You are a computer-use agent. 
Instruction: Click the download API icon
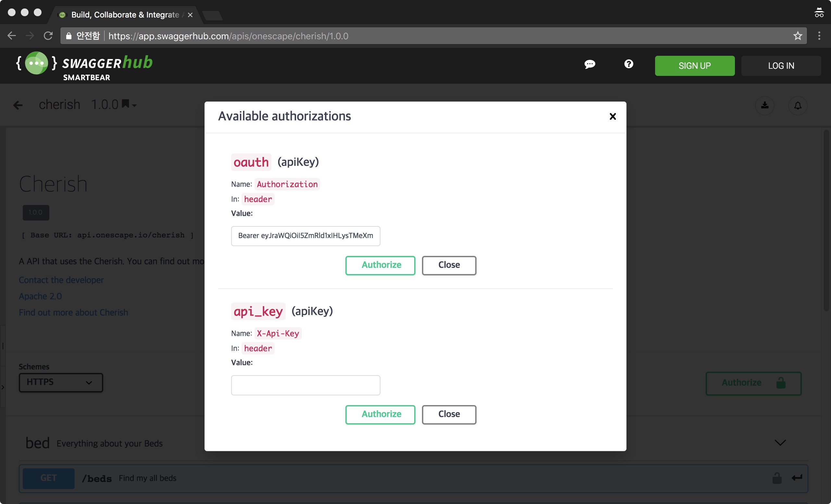[x=764, y=105]
